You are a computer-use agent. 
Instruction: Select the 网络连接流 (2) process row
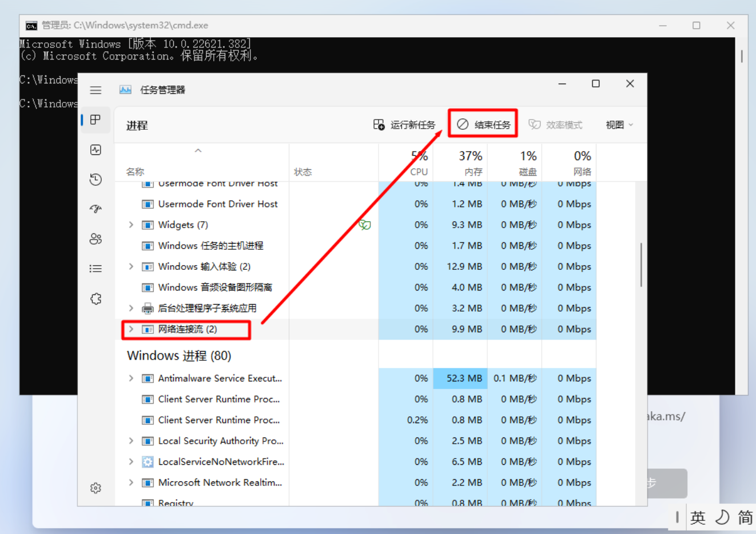(x=356, y=329)
